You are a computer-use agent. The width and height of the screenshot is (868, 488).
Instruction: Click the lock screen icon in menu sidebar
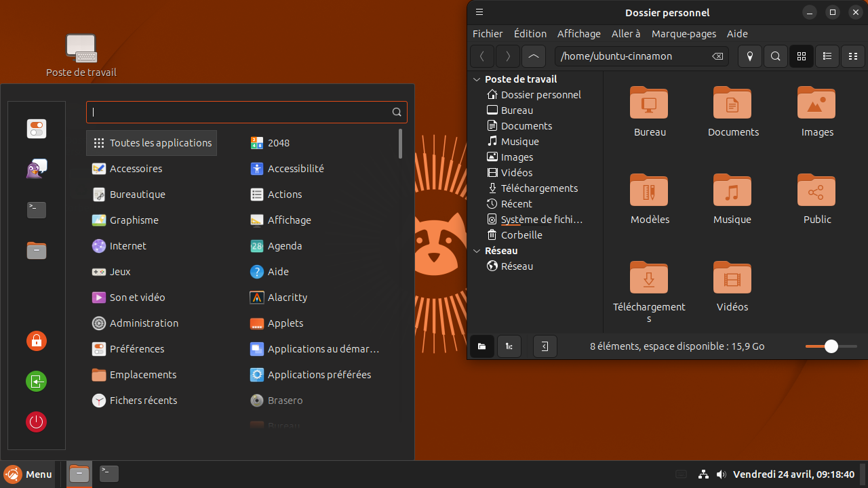[37, 340]
